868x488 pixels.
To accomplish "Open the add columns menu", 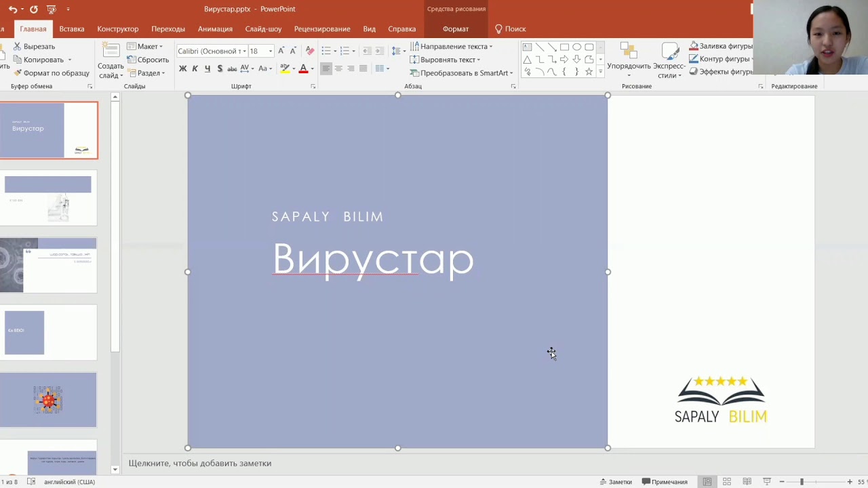I will point(381,68).
